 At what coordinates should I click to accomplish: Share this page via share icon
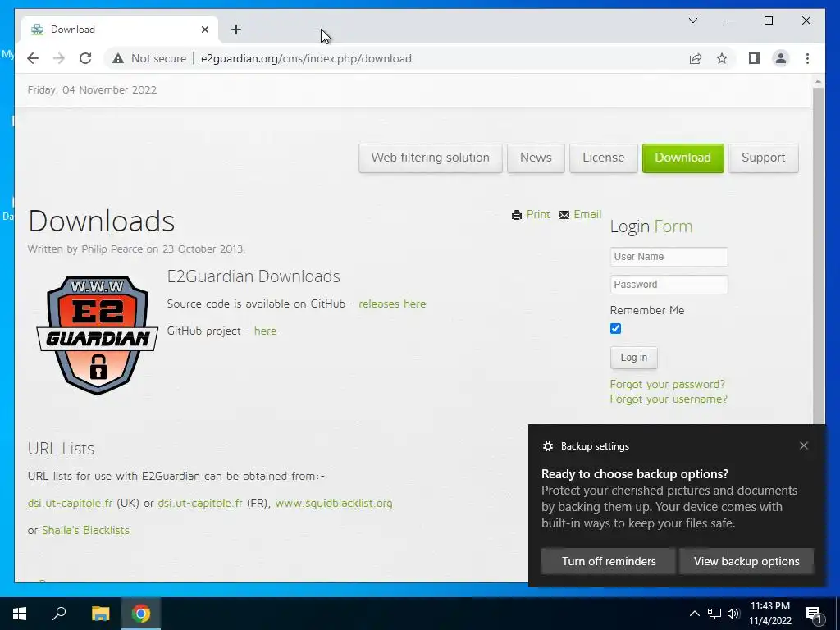pyautogui.click(x=696, y=58)
